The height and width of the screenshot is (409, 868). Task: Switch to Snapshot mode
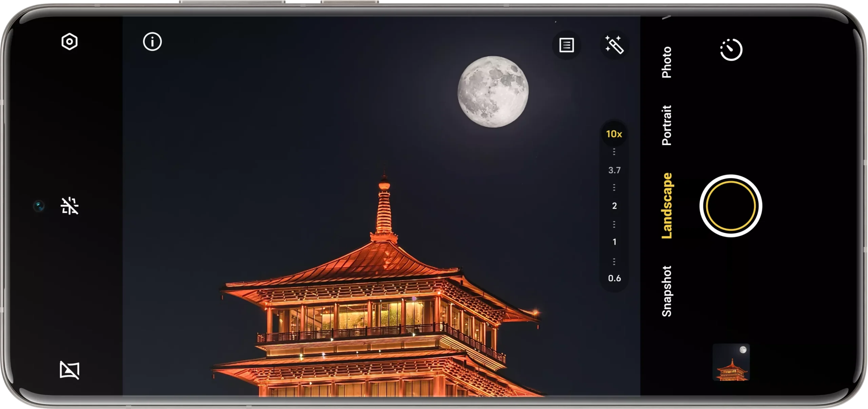(667, 291)
